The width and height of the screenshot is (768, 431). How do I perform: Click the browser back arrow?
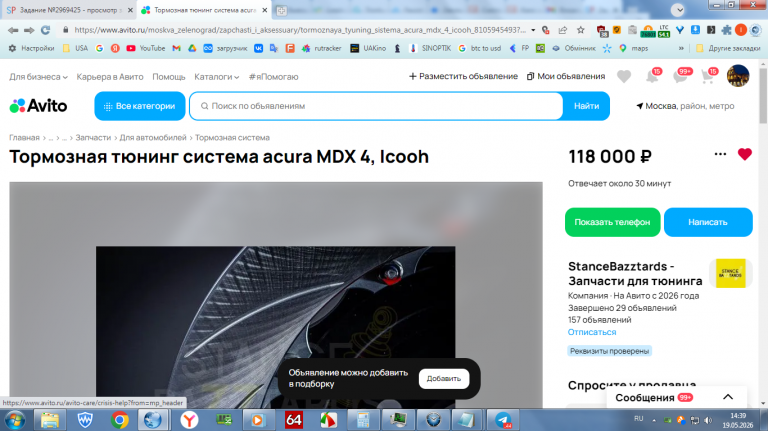13,30
